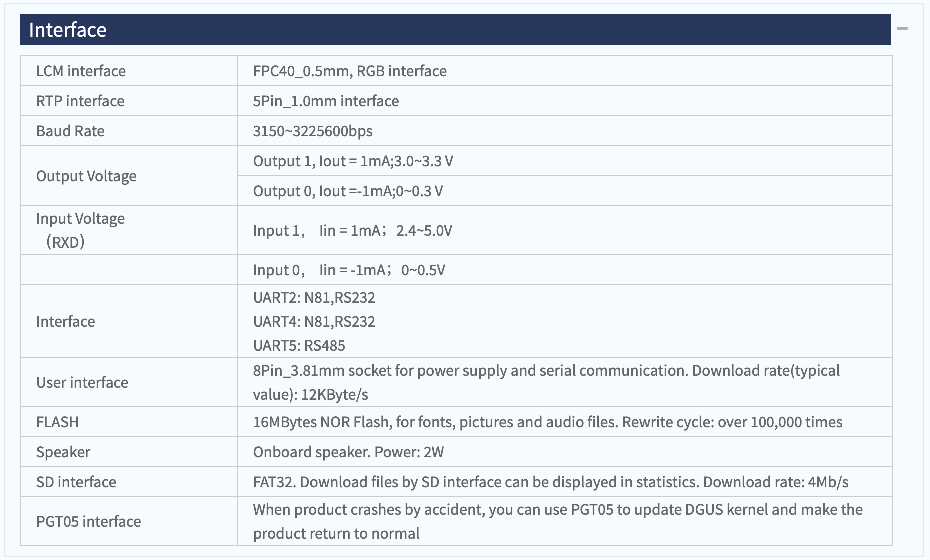
Task: Select 'UART4: N81,RS232' line
Action: pyautogui.click(x=314, y=322)
